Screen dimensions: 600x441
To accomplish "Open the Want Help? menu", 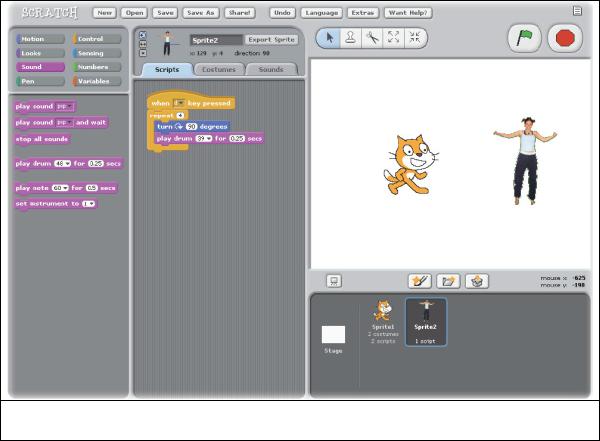I will pyautogui.click(x=408, y=13).
